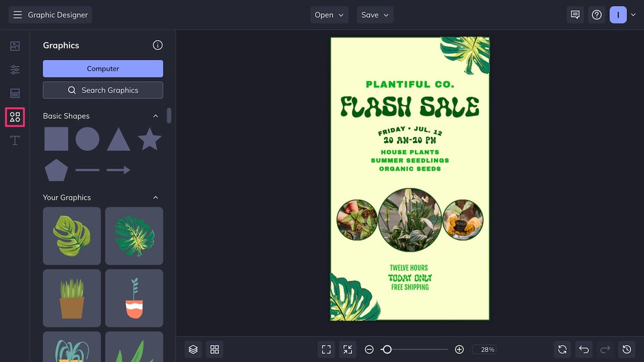Viewport: 644px width, 362px height.
Task: Open the grid view icon
Action: tap(215, 349)
